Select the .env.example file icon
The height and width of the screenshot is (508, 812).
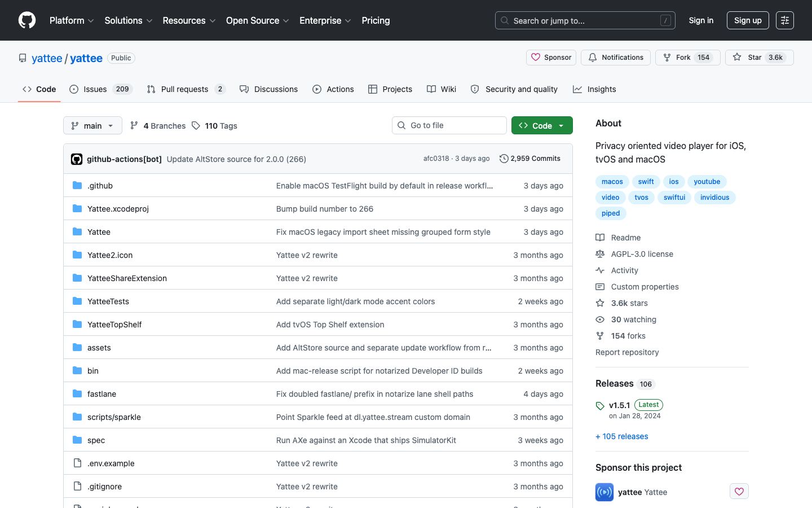(77, 463)
